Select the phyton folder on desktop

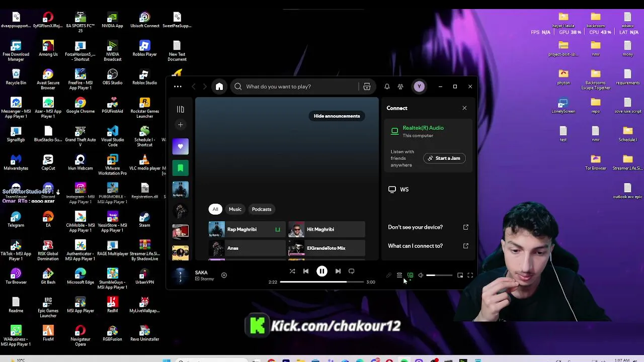563,77
